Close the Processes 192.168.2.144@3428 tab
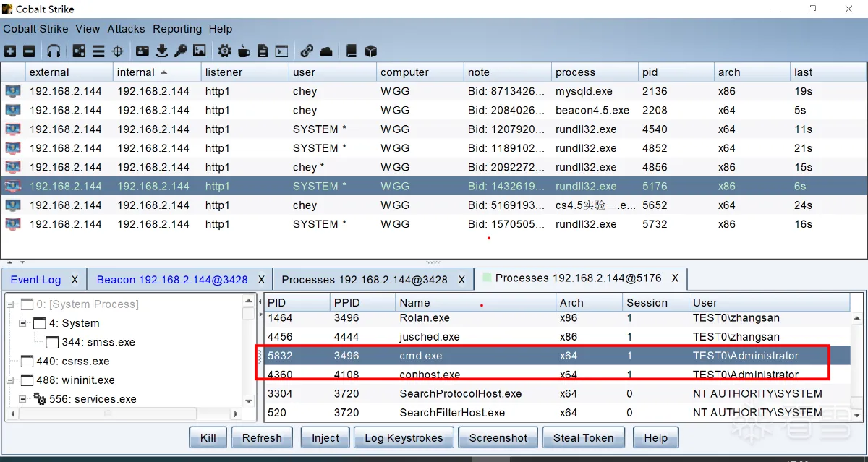The width and height of the screenshot is (868, 462). (x=461, y=280)
